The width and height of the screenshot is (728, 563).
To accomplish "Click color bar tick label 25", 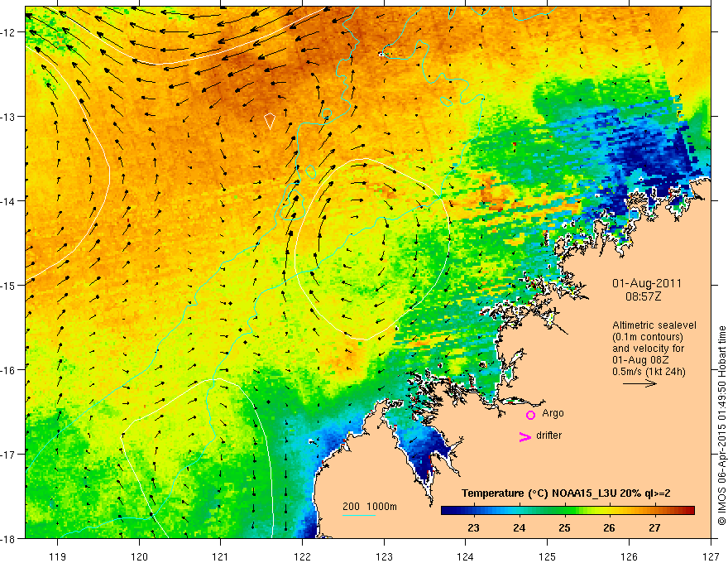I will pos(564,528).
